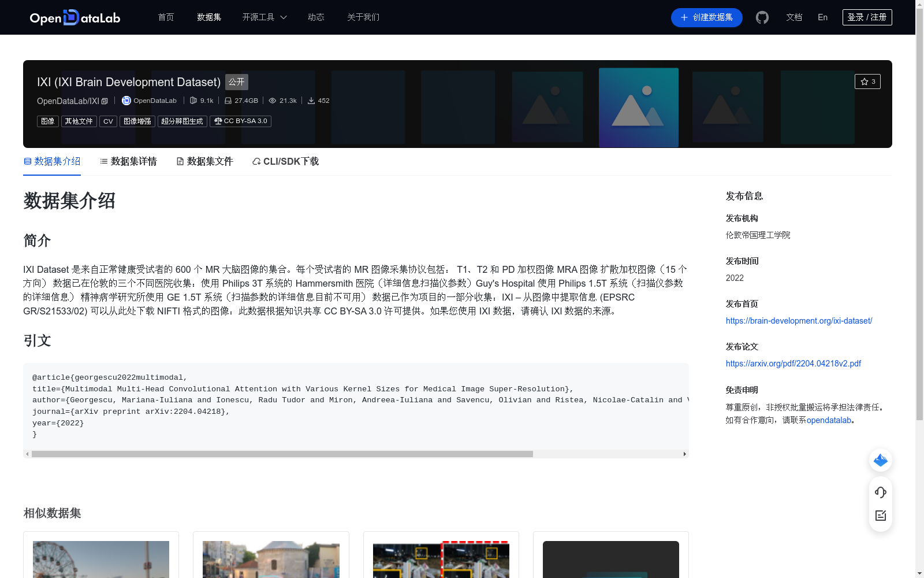Viewport: 924px width, 578px height.
Task: Click the download count icon showing 452
Action: (x=311, y=100)
